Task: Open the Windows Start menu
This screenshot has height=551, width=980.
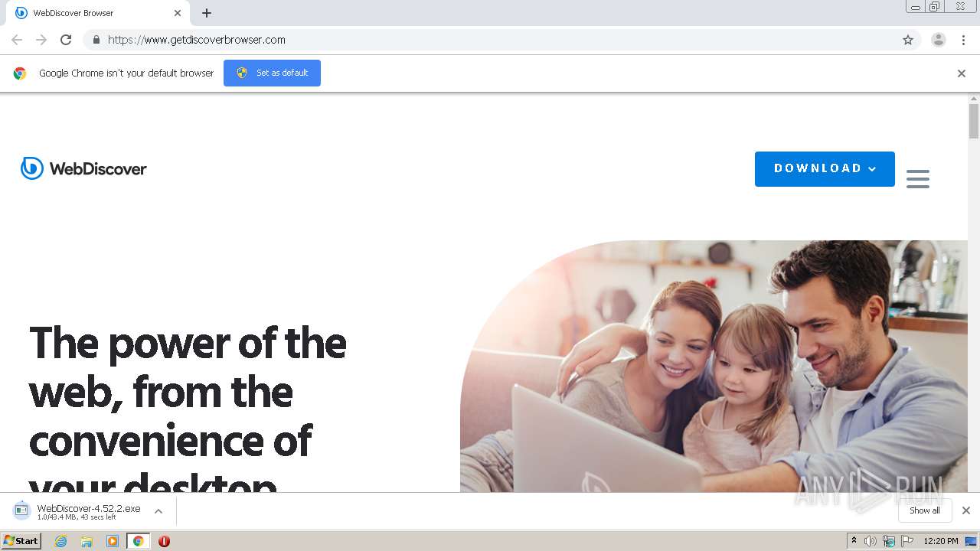Action: click(x=21, y=541)
